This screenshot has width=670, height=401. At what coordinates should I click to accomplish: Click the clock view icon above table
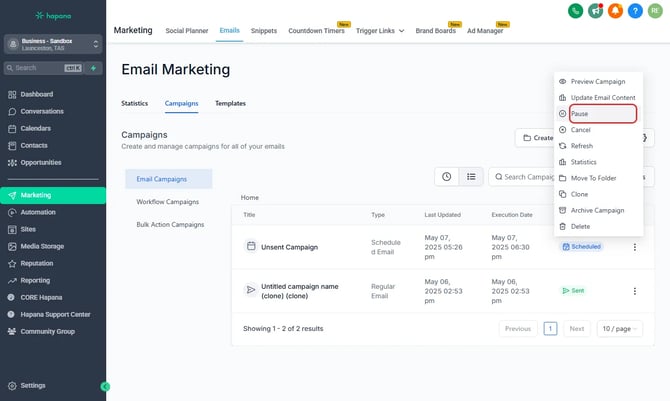(x=447, y=176)
